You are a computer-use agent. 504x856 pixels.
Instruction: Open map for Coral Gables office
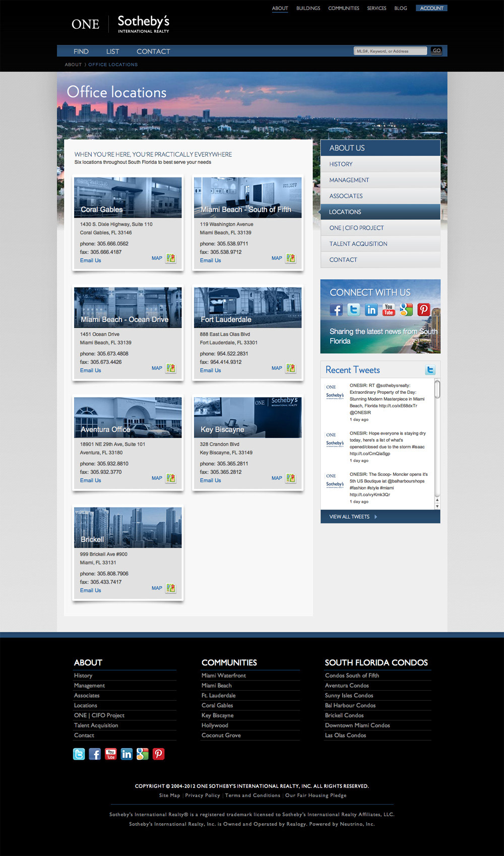[x=171, y=258]
